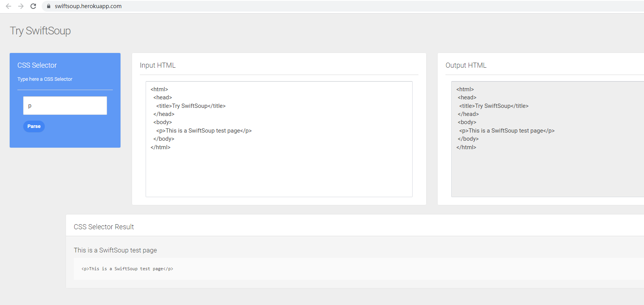
Task: Click the <p> line in Input HTML
Action: tap(204, 131)
